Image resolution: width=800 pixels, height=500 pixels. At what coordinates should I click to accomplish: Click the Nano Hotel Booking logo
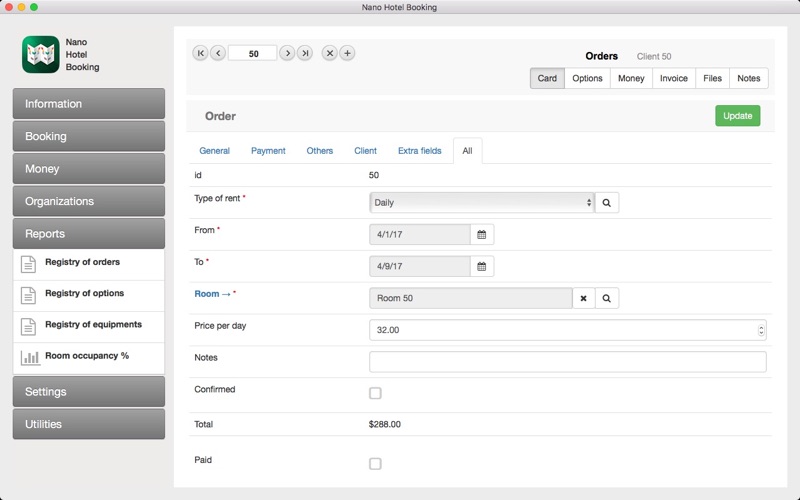click(x=41, y=54)
